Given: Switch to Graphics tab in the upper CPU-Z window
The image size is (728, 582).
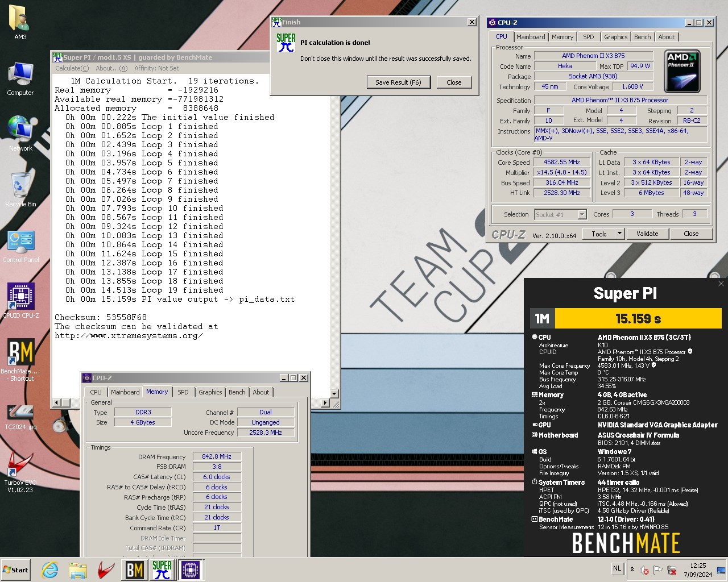Looking at the screenshot, I should pyautogui.click(x=616, y=37).
